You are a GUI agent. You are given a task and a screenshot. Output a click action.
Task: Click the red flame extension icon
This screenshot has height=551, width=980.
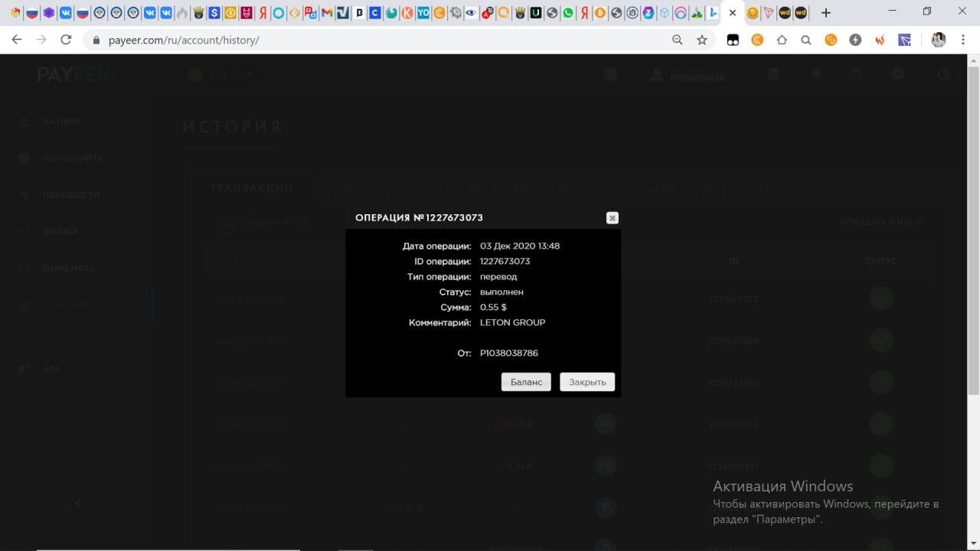point(880,40)
